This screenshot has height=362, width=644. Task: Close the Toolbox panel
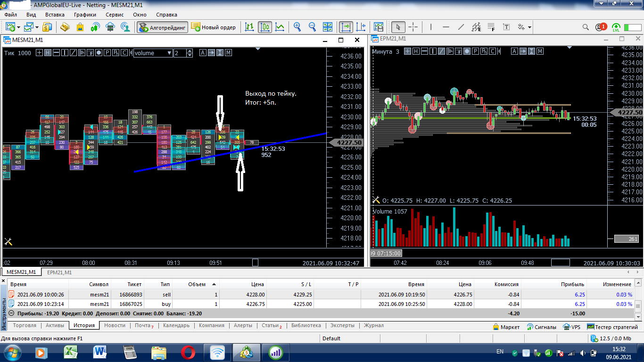point(3,281)
